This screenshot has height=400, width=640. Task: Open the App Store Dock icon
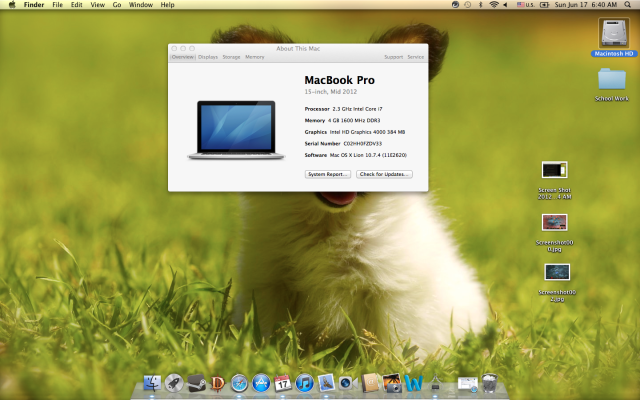coord(261,383)
